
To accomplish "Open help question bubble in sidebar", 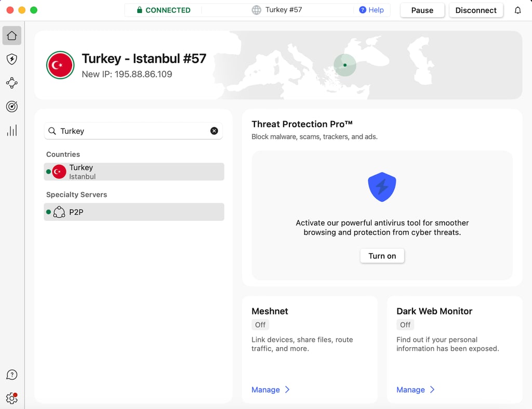I will pyautogui.click(x=12, y=375).
